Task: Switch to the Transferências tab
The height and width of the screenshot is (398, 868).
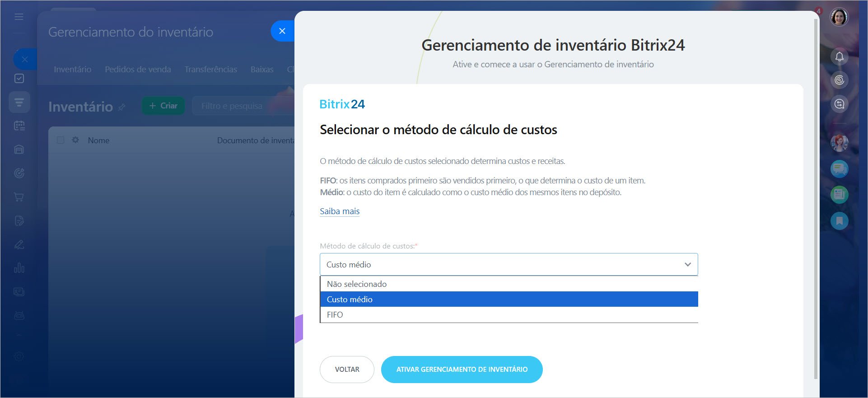Action: (210, 69)
